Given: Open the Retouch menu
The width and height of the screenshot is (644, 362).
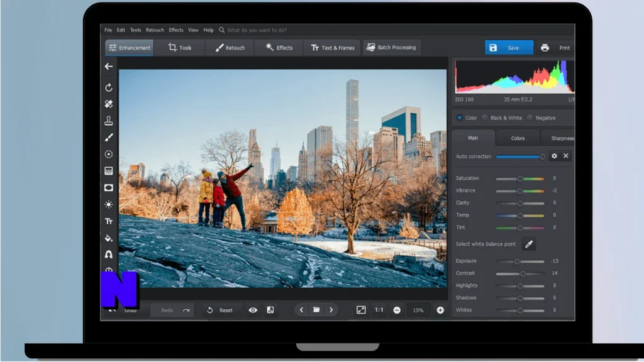Looking at the screenshot, I should click(x=155, y=30).
